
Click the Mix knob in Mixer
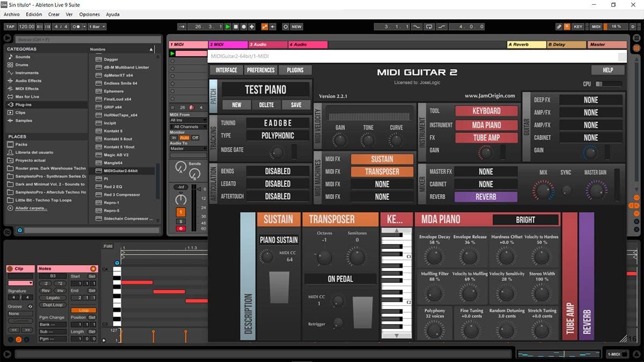tap(543, 190)
